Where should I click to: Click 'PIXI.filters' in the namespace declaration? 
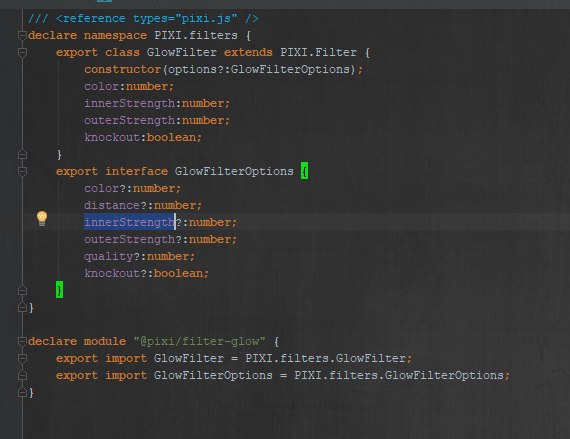coord(196,35)
